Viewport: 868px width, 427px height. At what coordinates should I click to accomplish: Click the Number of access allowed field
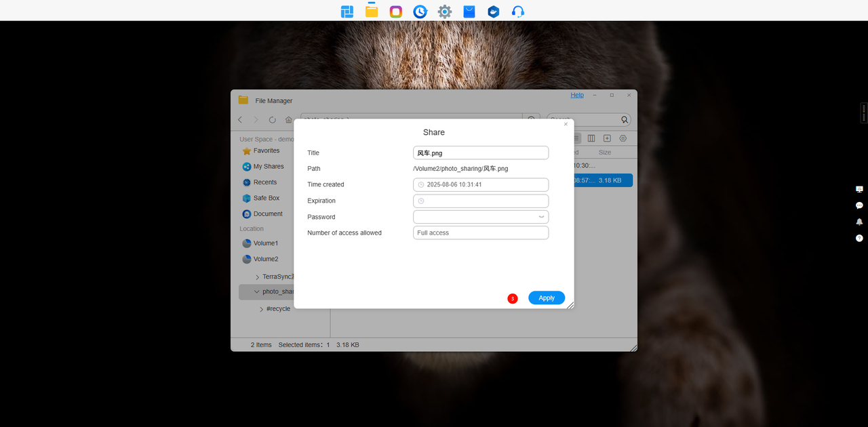[x=481, y=232]
